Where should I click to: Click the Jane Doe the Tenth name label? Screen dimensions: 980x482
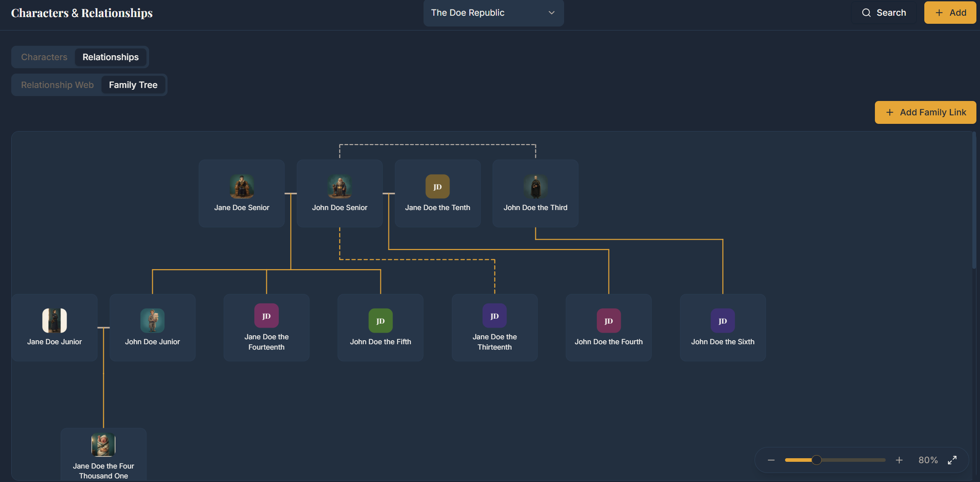pyautogui.click(x=437, y=207)
